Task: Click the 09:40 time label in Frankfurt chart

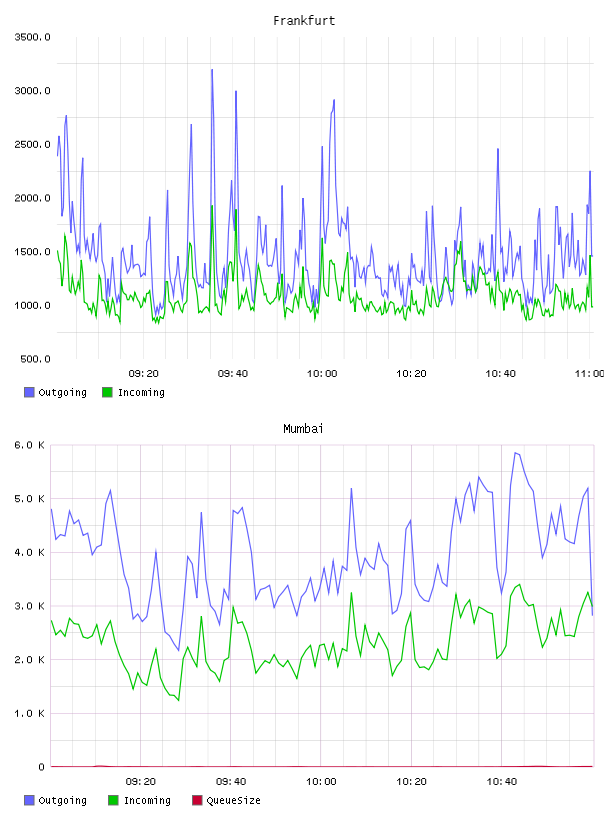Action: pyautogui.click(x=233, y=374)
